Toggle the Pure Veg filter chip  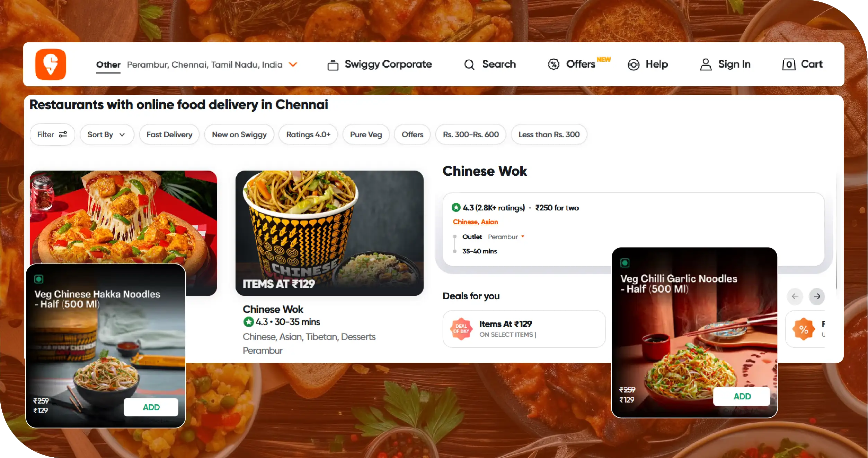pyautogui.click(x=366, y=135)
